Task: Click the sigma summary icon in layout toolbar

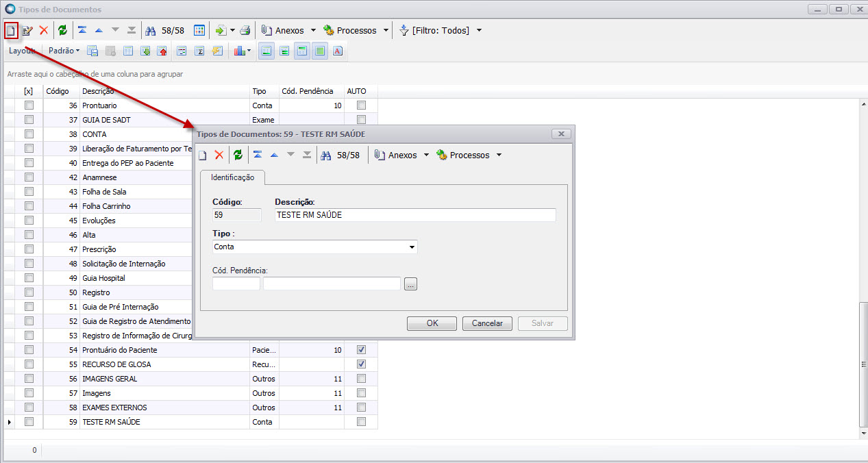Action: 199,51
